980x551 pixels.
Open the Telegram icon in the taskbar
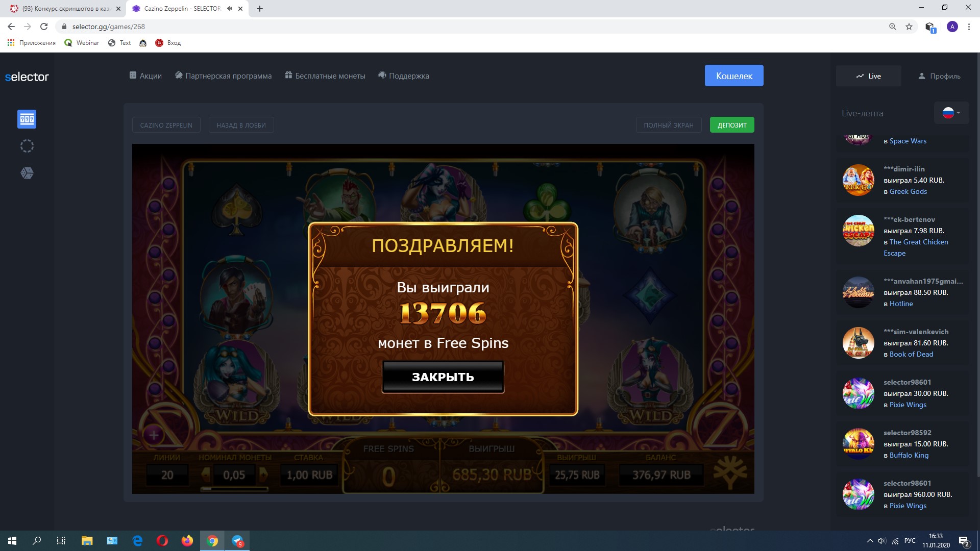coord(237,541)
